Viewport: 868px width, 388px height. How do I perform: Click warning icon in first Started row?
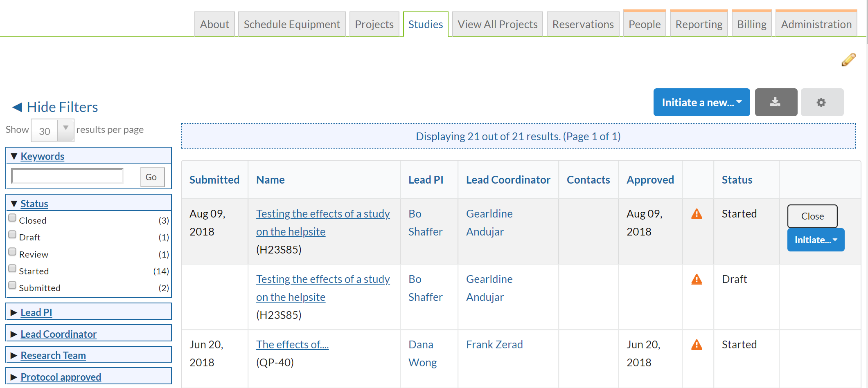pyautogui.click(x=697, y=214)
